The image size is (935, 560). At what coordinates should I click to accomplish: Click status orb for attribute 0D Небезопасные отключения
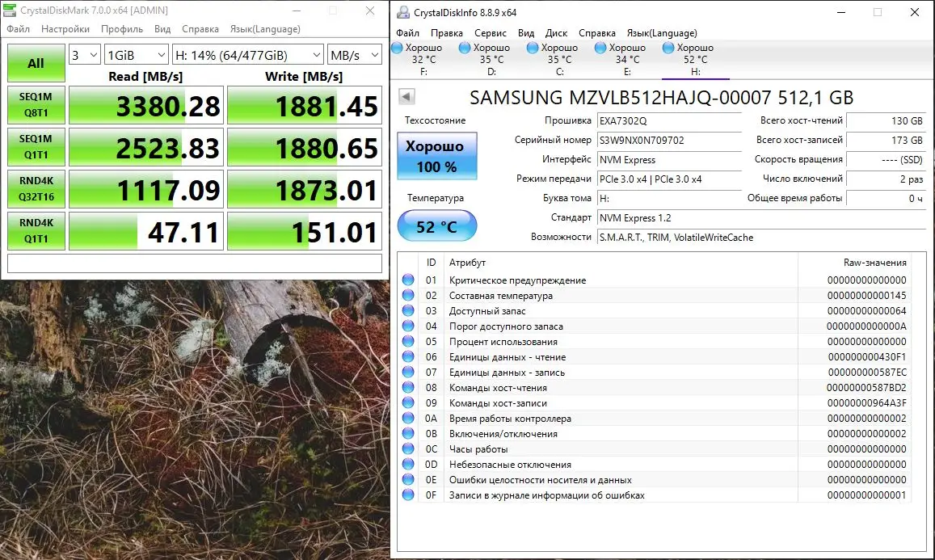coord(408,465)
